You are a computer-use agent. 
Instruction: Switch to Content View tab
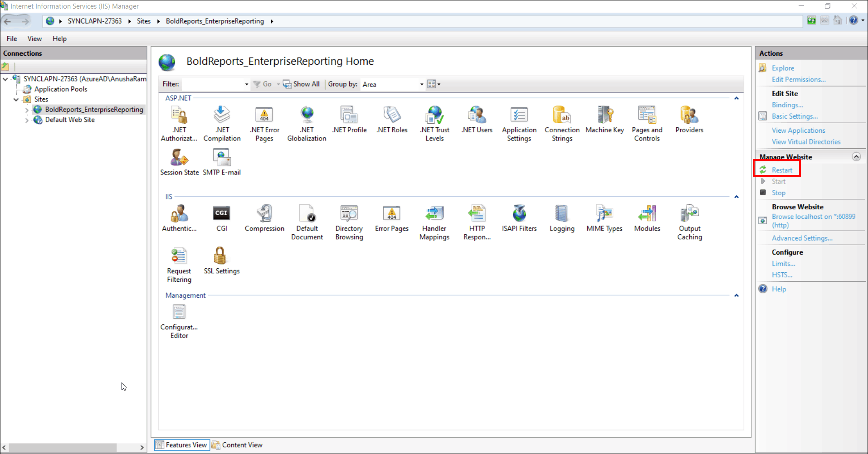coord(237,445)
